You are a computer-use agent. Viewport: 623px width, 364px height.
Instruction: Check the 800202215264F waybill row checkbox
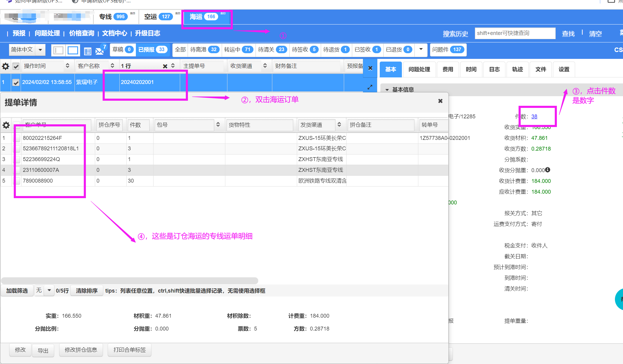click(17, 138)
